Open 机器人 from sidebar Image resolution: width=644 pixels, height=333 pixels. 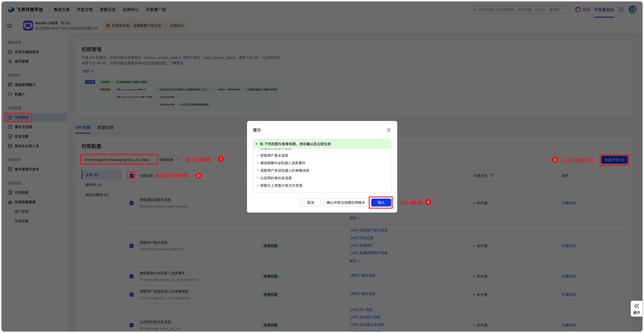(20, 94)
